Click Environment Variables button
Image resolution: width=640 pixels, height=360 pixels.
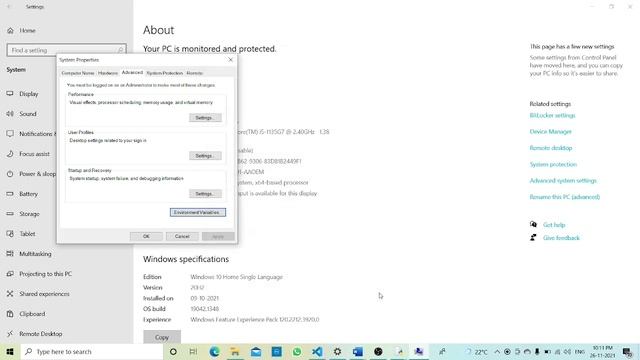198,212
